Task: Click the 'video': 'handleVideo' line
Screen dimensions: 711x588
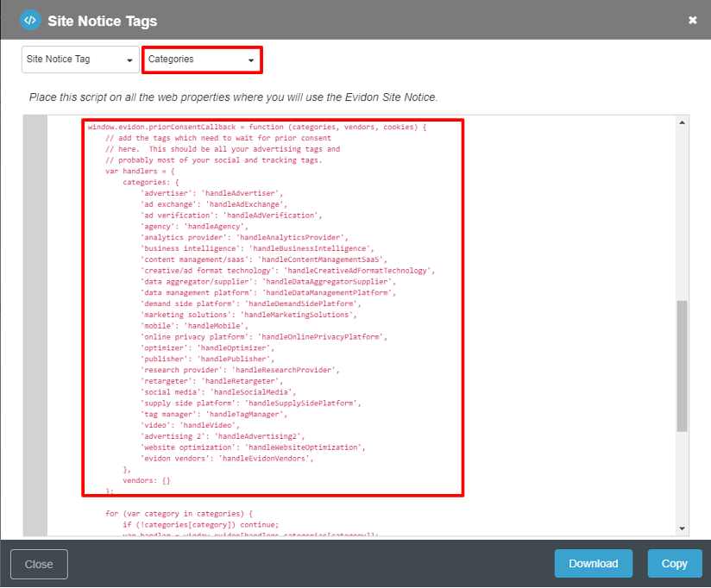Action: pos(190,425)
